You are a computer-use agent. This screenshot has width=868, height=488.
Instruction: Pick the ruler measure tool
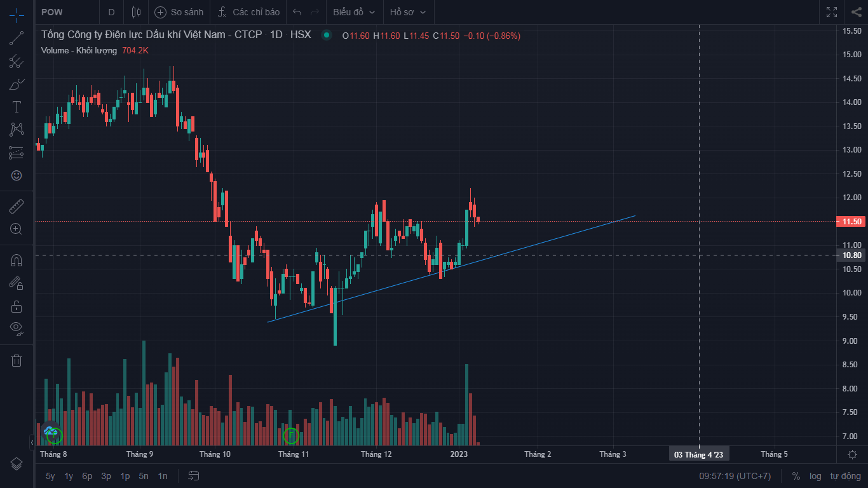click(17, 207)
